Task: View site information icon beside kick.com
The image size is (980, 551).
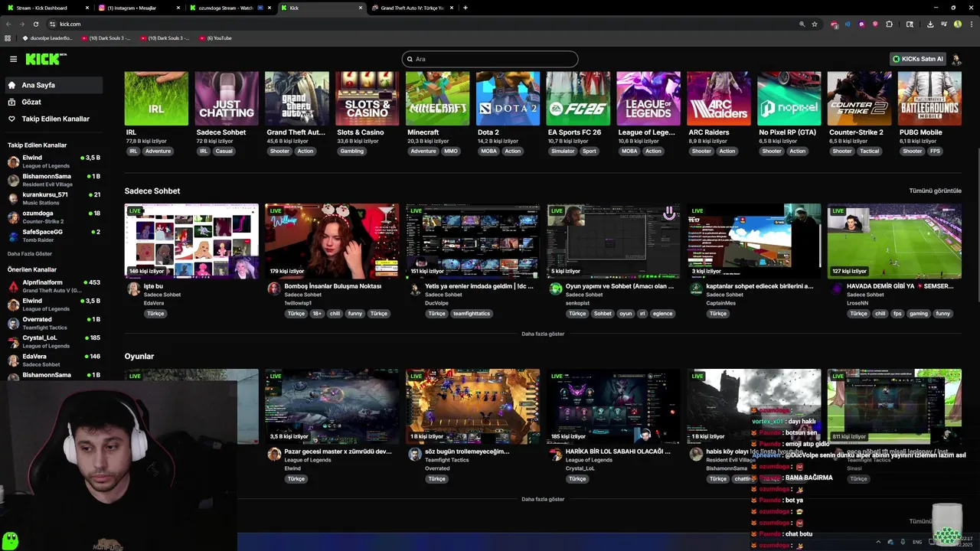Action: 52,24
